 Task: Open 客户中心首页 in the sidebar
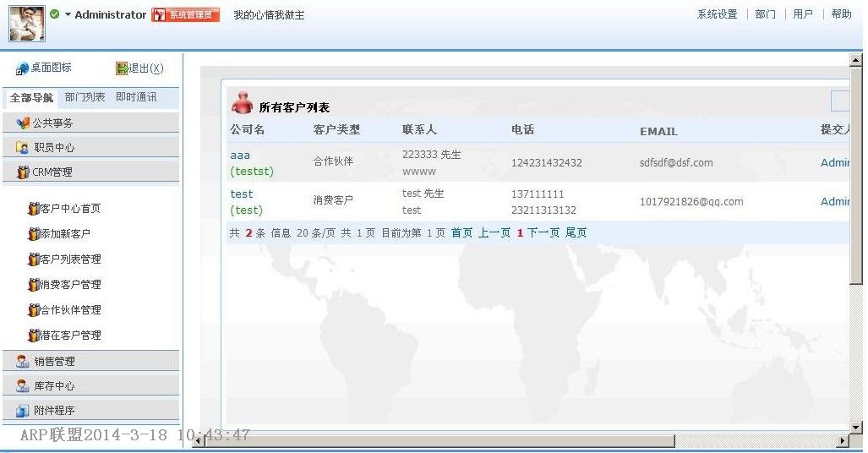pos(70,209)
